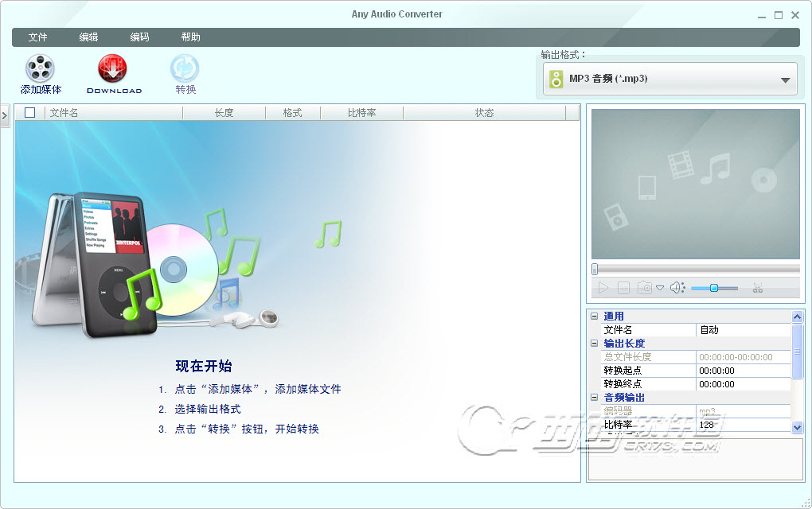Collapse the 输出长度 section

595,343
